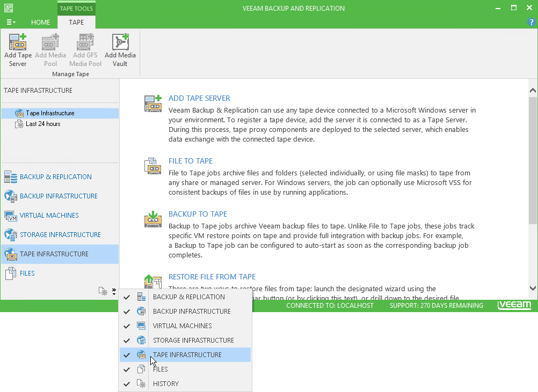
Task: Uncheck the Backup & Replication checkmark
Action: (x=127, y=297)
